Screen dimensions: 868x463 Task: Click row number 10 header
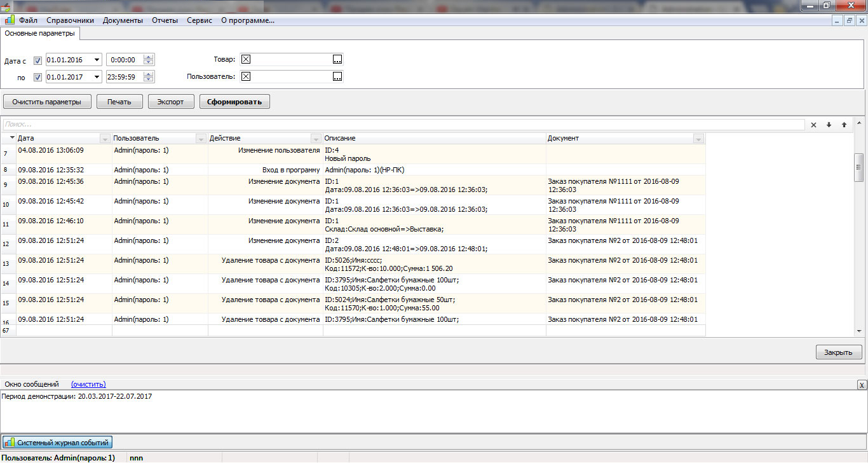(8, 205)
